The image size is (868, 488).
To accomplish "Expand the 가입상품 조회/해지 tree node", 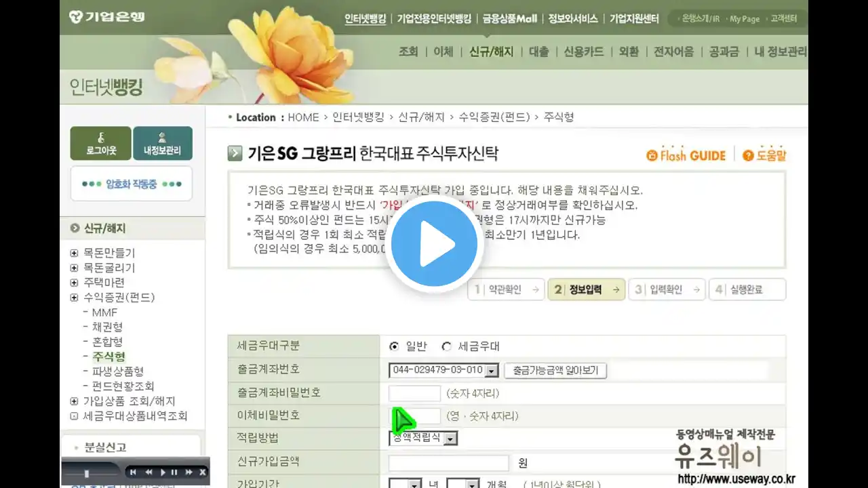I will pos(74,401).
